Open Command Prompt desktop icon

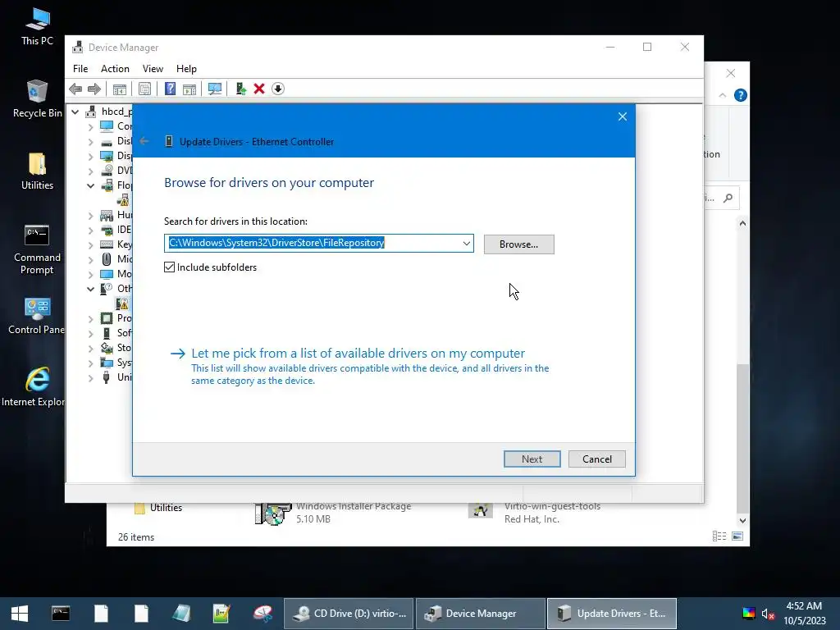click(x=37, y=249)
